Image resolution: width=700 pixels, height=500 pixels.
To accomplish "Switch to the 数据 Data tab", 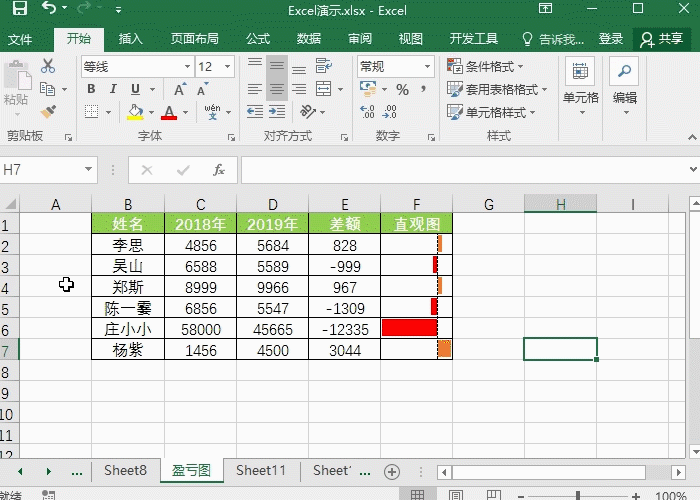I will [x=309, y=39].
